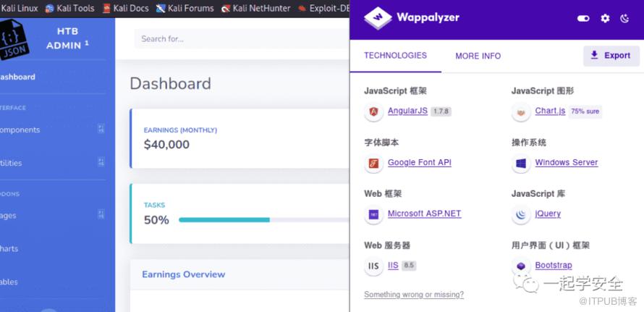This screenshot has height=312, width=644.
Task: Click the jQuery icon
Action: pyautogui.click(x=521, y=214)
